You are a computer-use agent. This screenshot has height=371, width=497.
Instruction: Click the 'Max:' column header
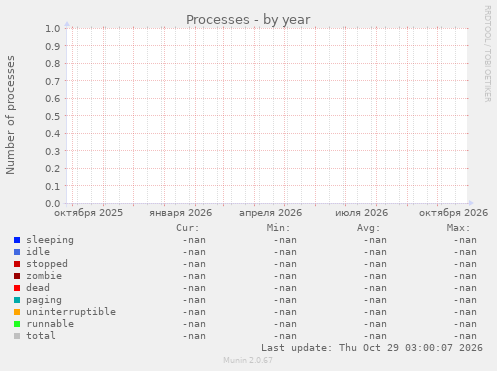click(x=458, y=228)
